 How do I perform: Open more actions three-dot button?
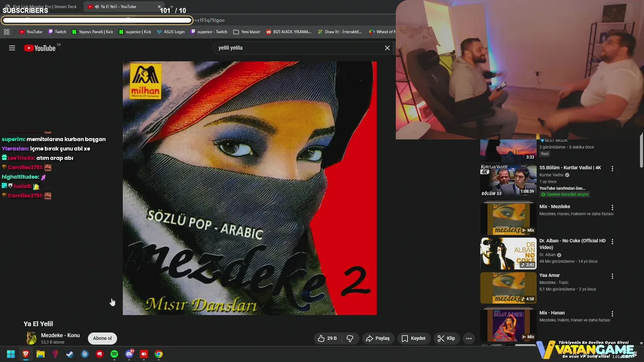469,338
